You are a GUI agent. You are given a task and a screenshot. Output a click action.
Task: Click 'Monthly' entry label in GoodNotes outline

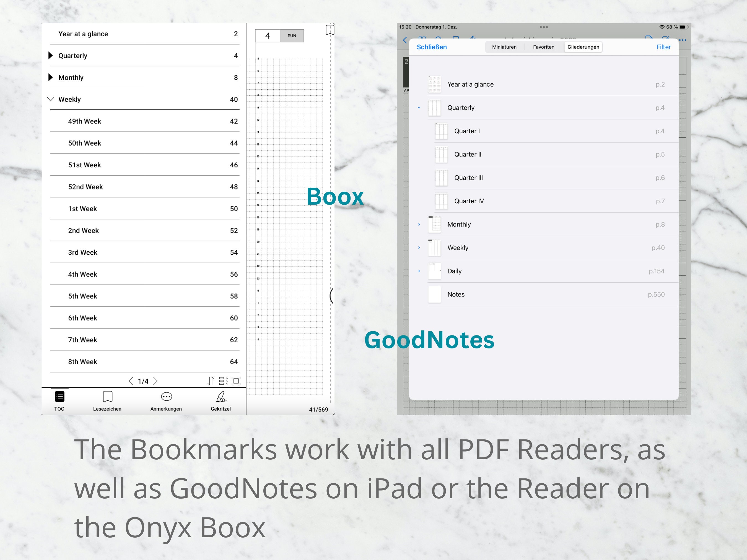459,225
